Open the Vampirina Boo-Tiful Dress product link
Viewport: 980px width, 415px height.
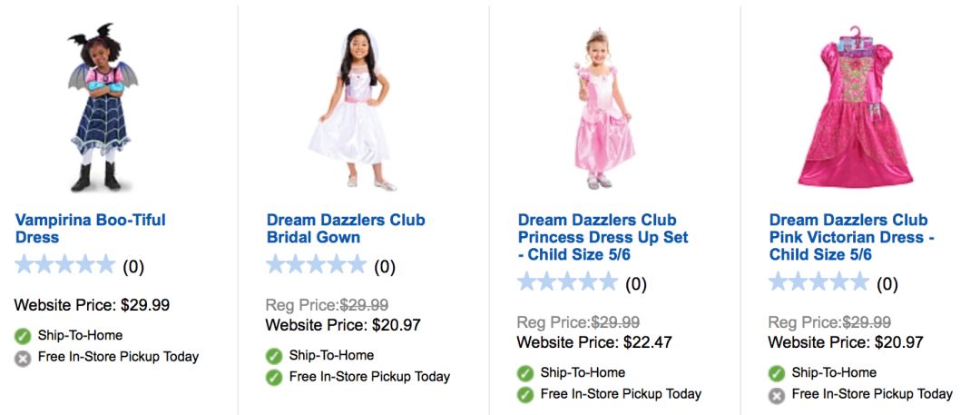(90, 229)
